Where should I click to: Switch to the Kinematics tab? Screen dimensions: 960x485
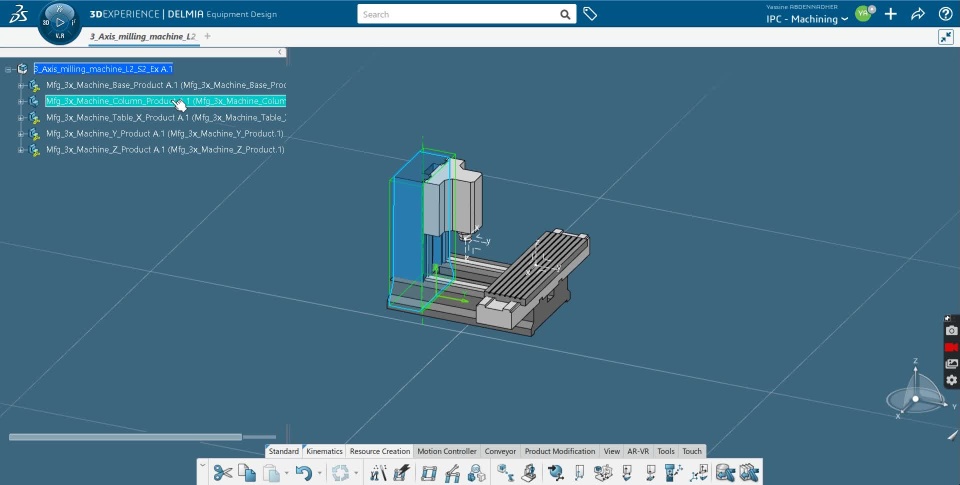pyautogui.click(x=324, y=451)
